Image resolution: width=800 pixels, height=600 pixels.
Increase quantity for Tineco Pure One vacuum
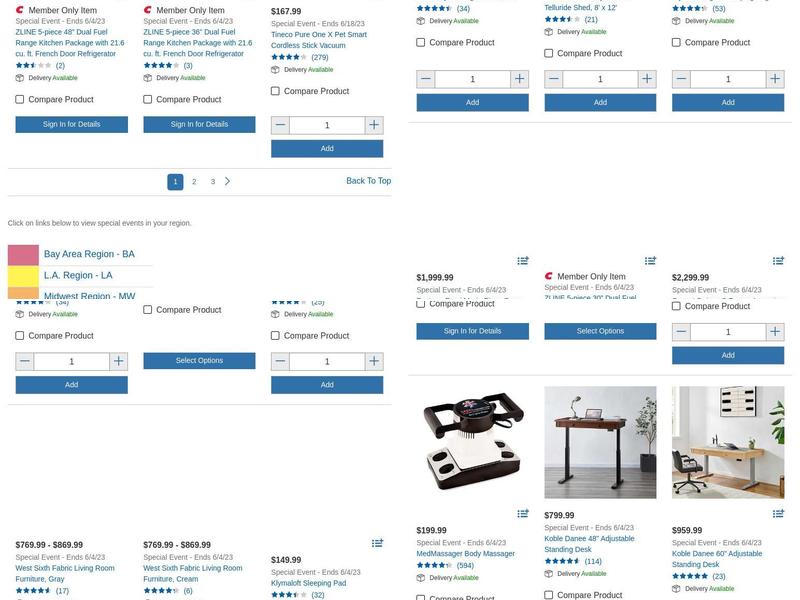(x=374, y=125)
